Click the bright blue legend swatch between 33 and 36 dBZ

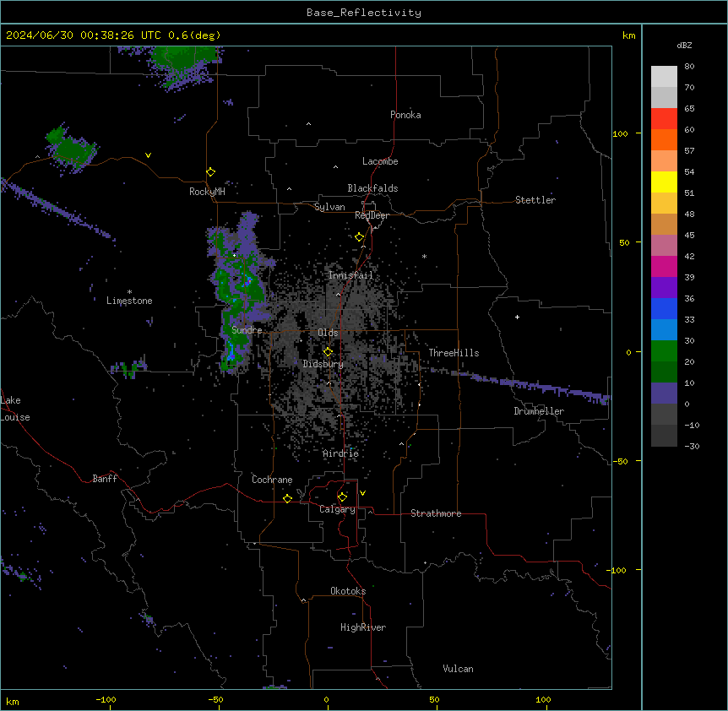pos(664,308)
